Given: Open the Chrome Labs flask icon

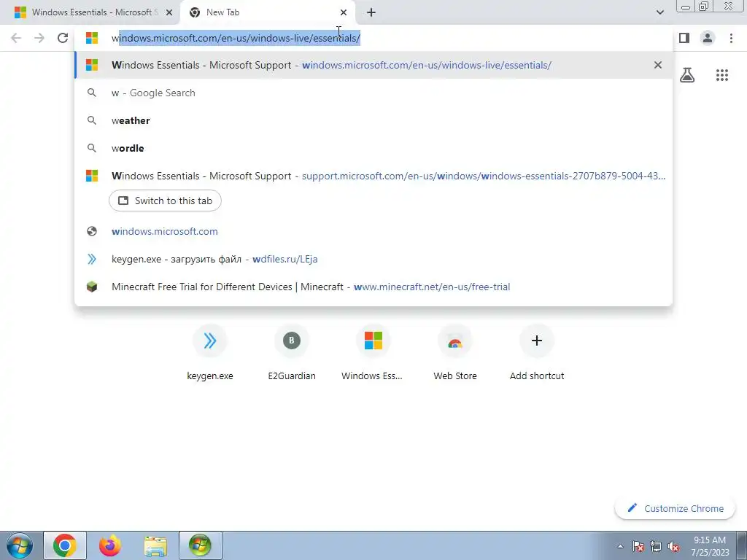Looking at the screenshot, I should tap(687, 75).
